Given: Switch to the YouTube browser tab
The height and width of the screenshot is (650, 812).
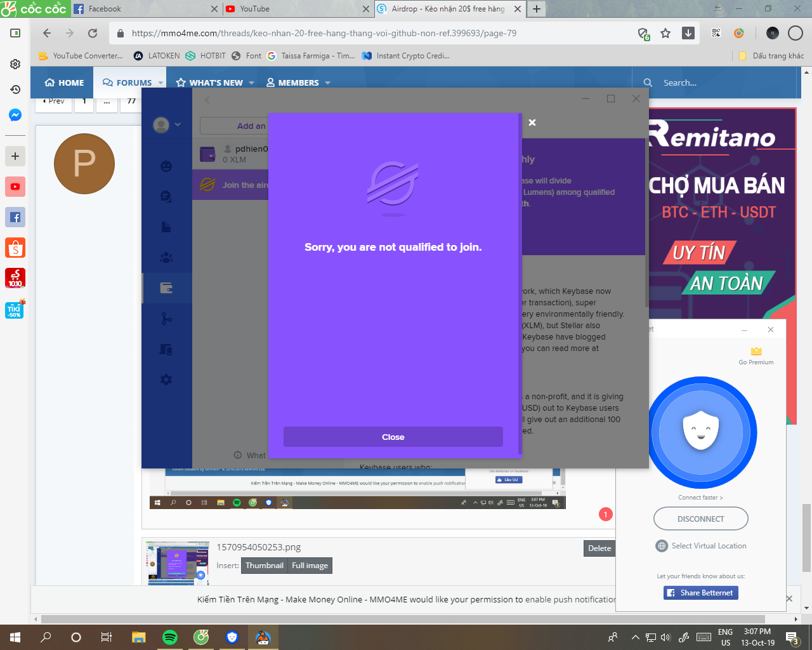Looking at the screenshot, I should pyautogui.click(x=297, y=9).
